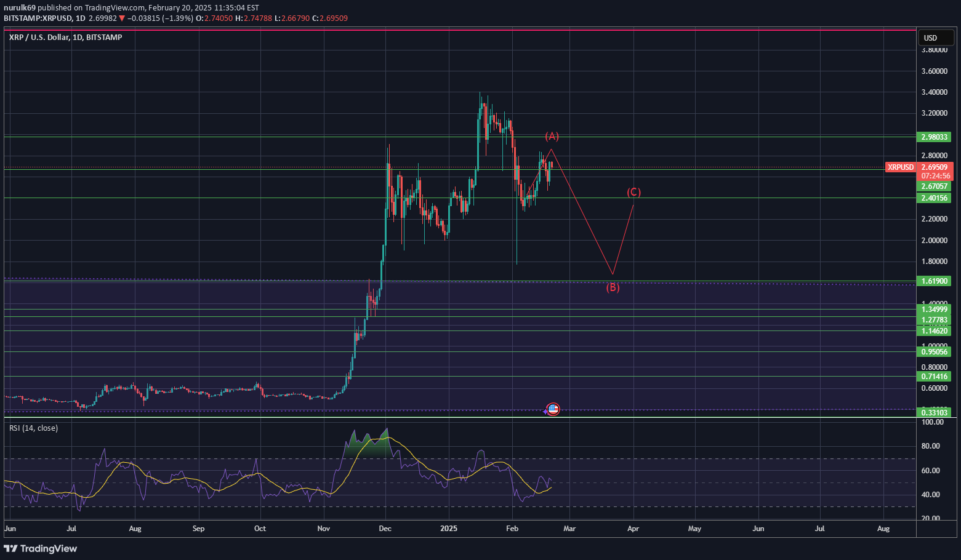
Task: Click the 3.60000 price axis value
Action: pyautogui.click(x=935, y=71)
